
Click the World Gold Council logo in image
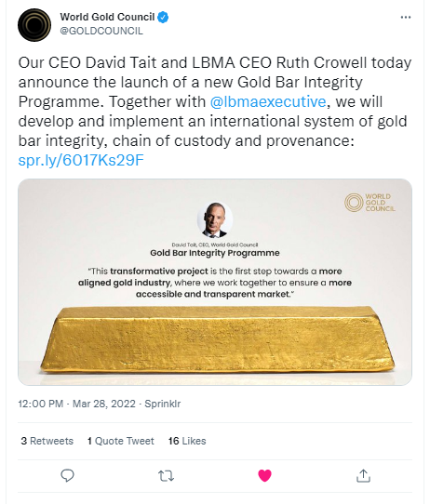(370, 203)
